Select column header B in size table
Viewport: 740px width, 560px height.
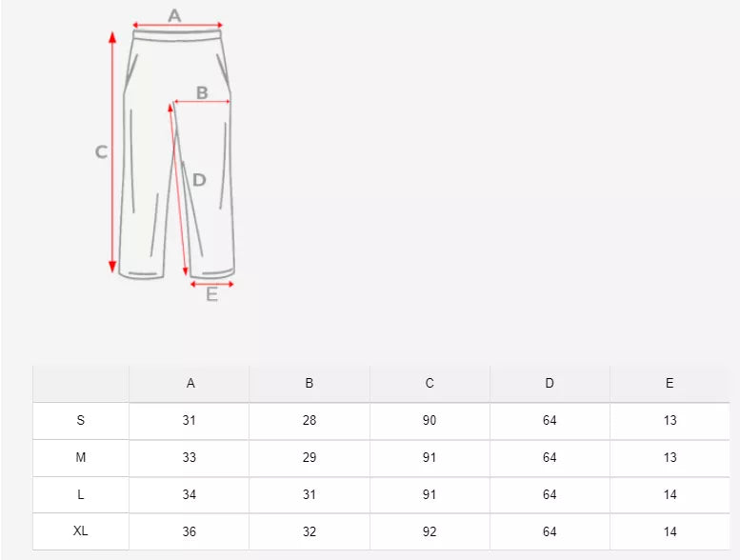(x=310, y=384)
